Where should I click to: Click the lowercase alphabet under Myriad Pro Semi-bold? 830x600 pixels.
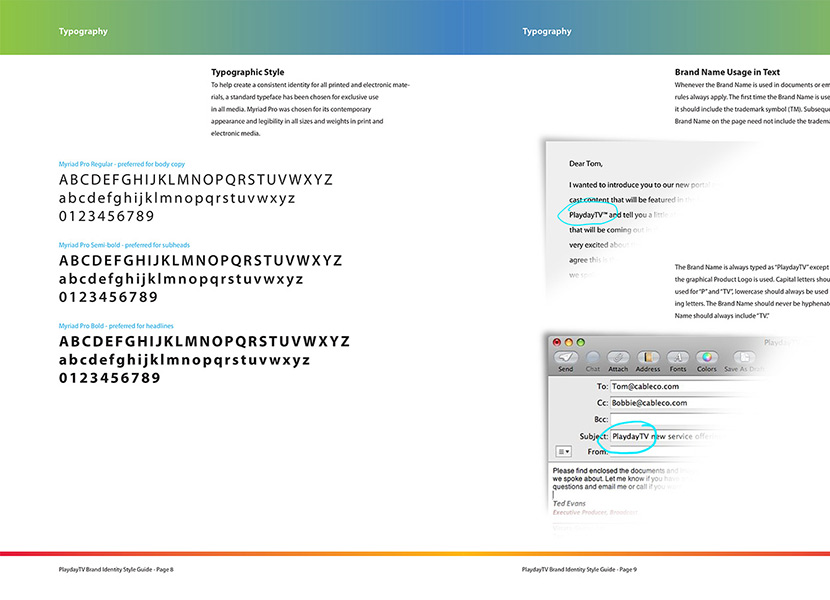pos(181,280)
